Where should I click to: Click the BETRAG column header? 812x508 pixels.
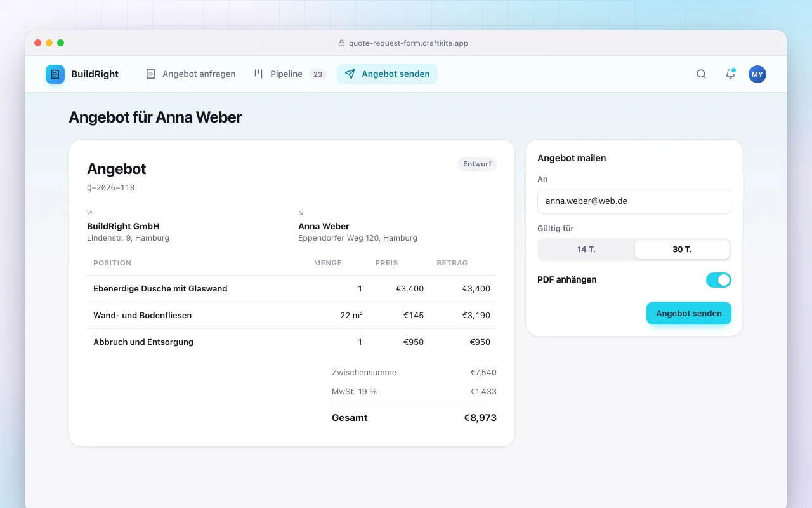pyautogui.click(x=452, y=263)
